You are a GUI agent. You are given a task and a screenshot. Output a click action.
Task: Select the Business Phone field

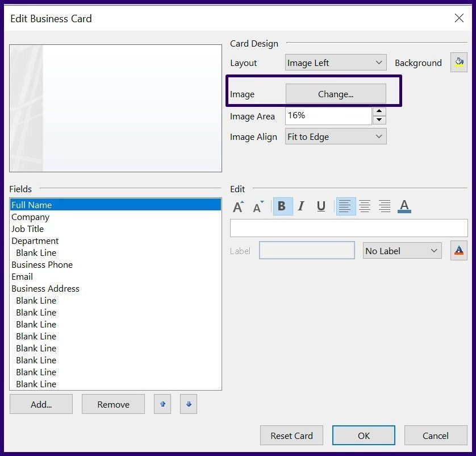click(x=115, y=264)
